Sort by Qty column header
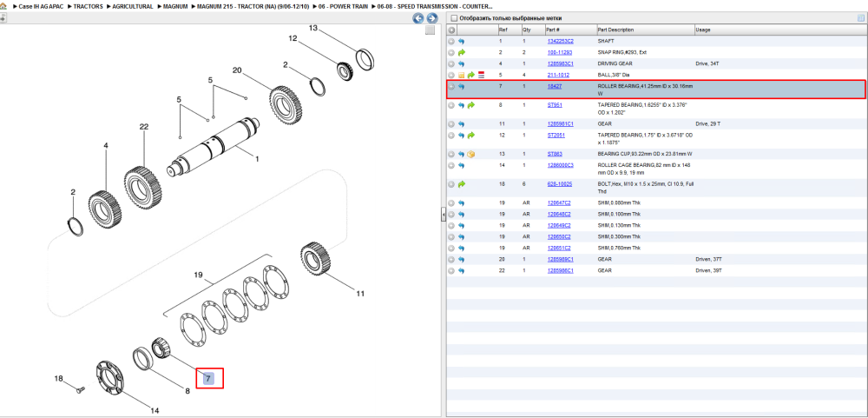The width and height of the screenshot is (868, 418). (x=532, y=30)
